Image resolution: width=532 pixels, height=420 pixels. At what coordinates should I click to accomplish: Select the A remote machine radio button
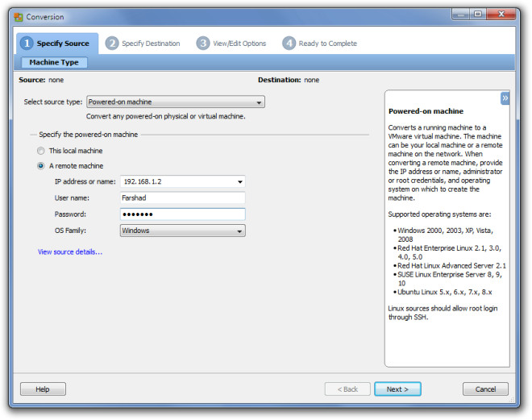click(x=41, y=165)
